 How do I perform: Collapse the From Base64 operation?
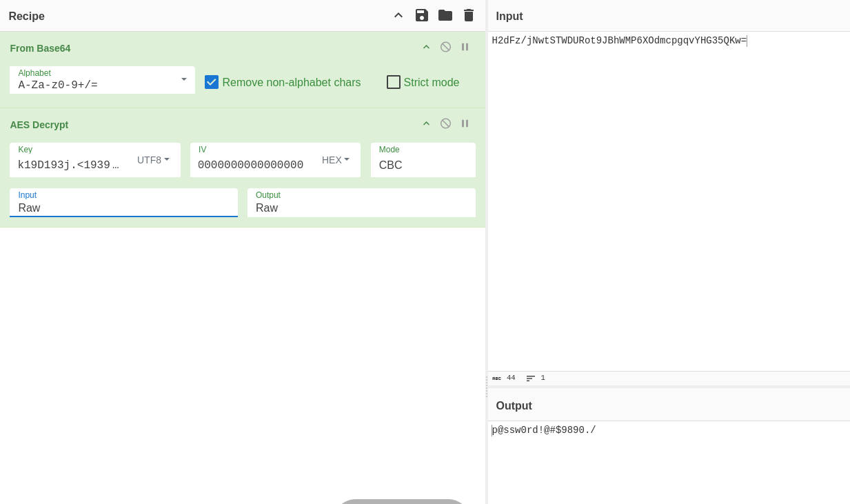click(426, 47)
